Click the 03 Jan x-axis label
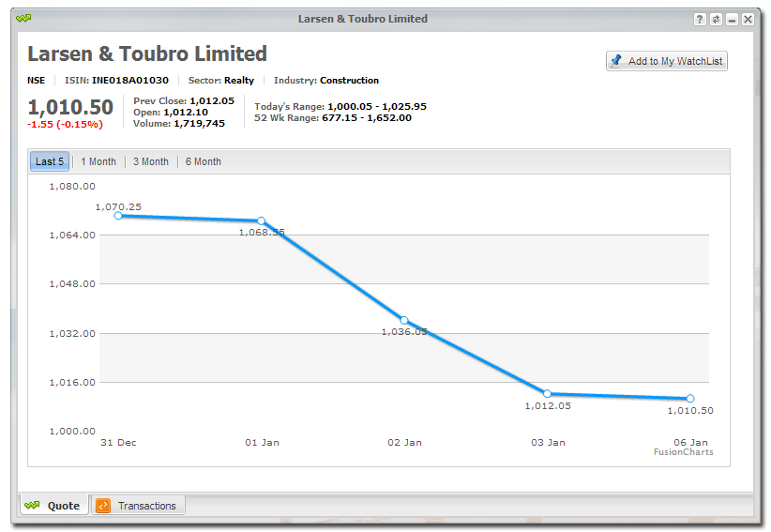 click(549, 443)
